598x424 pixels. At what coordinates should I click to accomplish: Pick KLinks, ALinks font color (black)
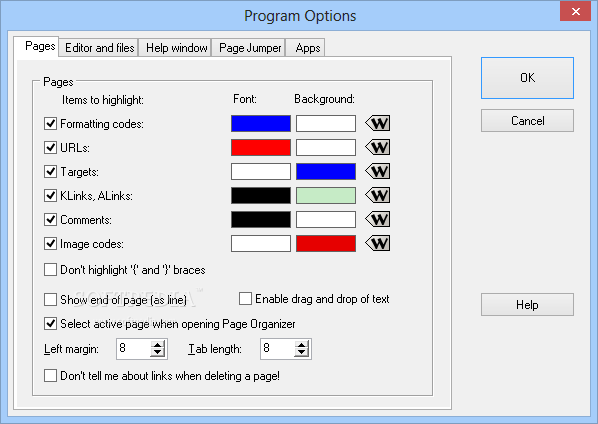(261, 196)
